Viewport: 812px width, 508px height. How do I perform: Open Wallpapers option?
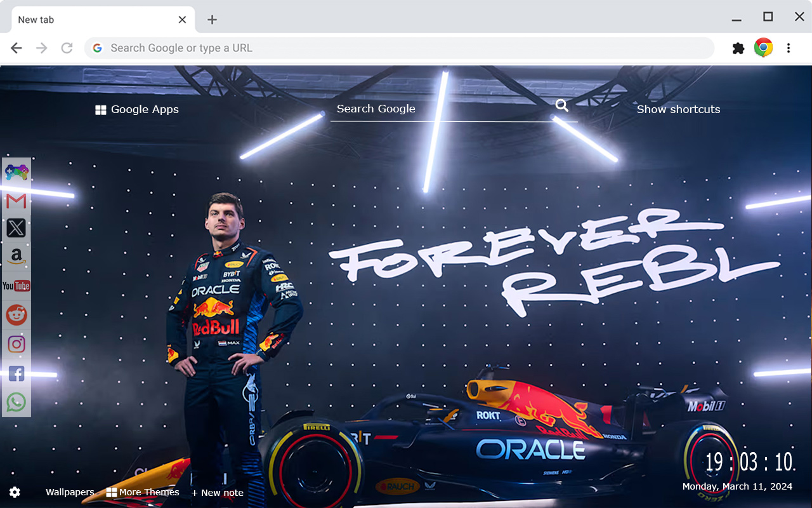pyautogui.click(x=70, y=492)
